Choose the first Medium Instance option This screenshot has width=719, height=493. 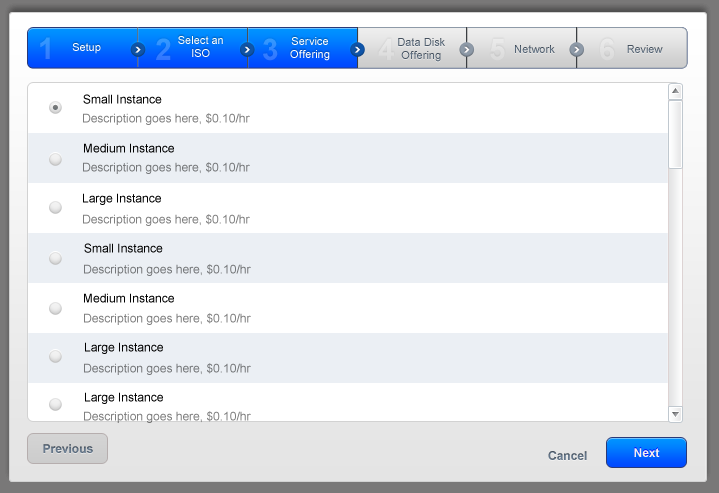click(55, 158)
